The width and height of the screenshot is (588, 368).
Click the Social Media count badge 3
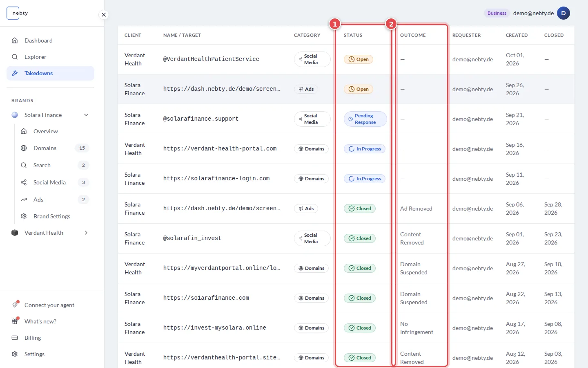tap(83, 182)
